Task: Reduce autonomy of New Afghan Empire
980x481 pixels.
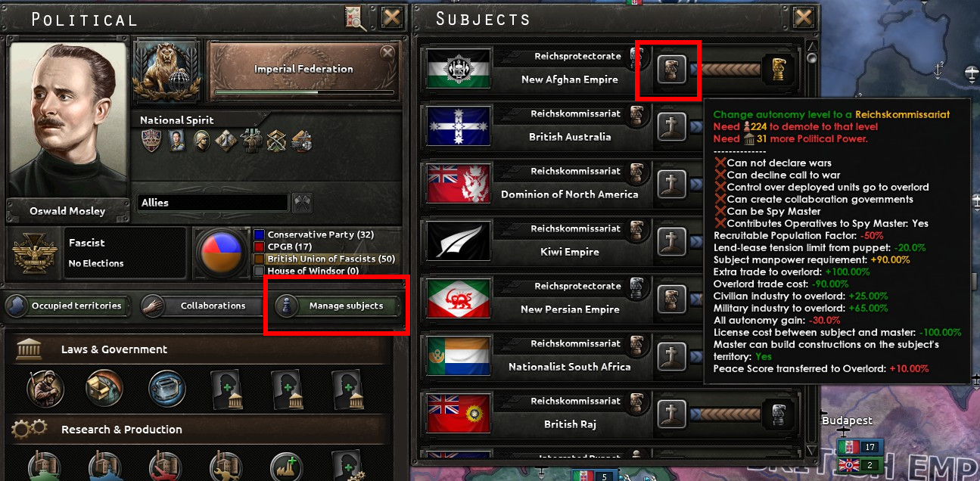Action: point(671,70)
